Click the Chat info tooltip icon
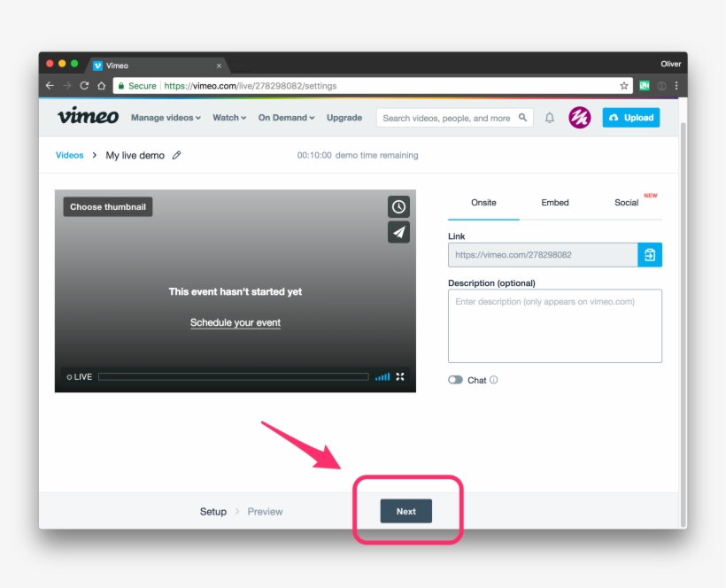Screen dimensions: 726x588 click(492, 380)
